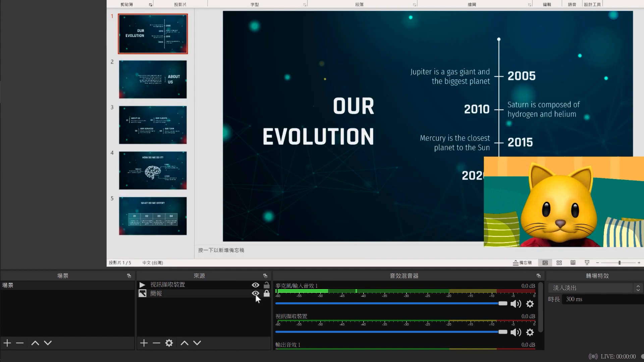Mute the 麥克風/輸入音效 1 speaker icon

point(516,304)
